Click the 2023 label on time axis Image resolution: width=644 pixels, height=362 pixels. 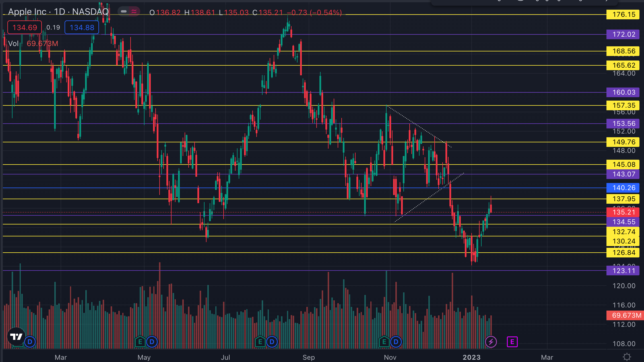(472, 357)
